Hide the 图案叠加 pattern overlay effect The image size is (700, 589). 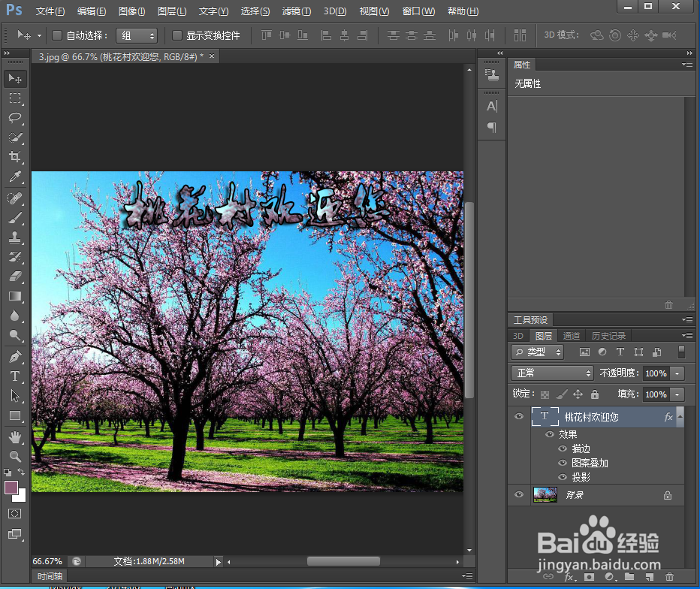pos(563,463)
